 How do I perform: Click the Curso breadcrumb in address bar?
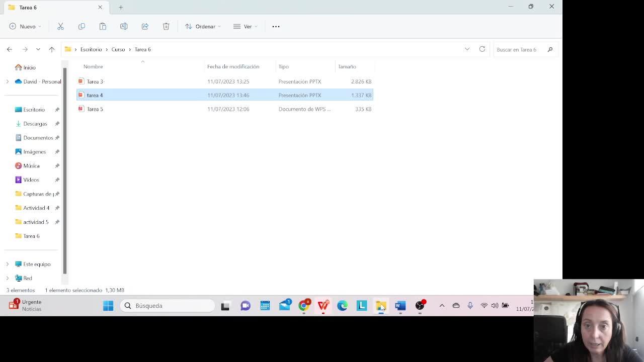pyautogui.click(x=118, y=49)
